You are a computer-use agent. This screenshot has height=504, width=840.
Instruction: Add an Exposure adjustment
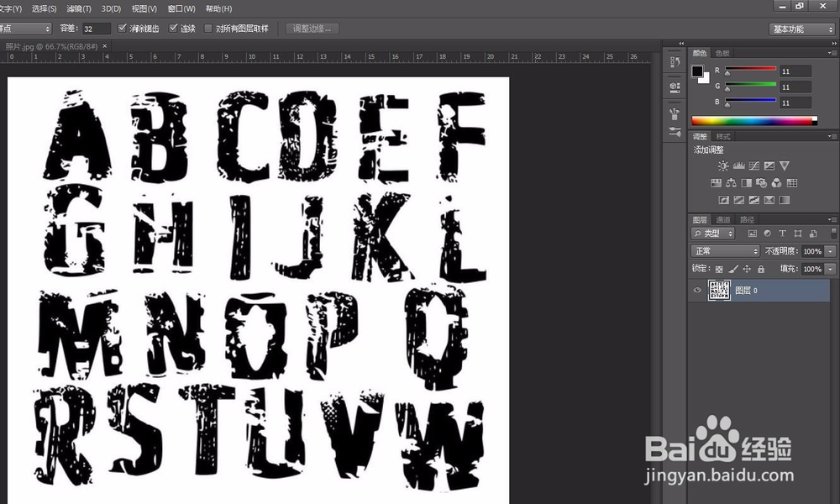(x=769, y=165)
